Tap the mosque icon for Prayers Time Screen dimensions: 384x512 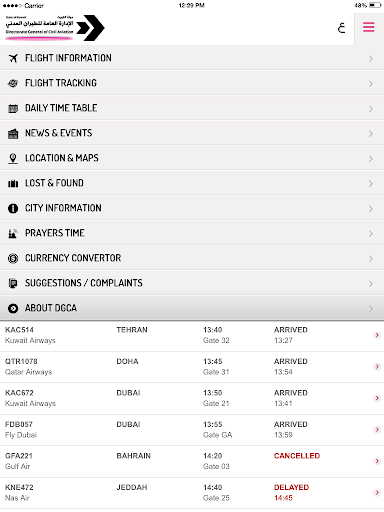13,233
